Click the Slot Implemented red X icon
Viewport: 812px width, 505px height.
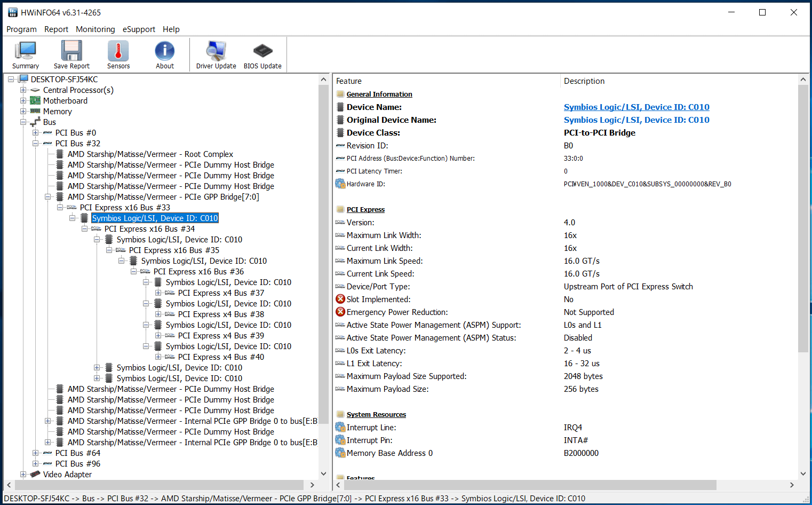340,299
